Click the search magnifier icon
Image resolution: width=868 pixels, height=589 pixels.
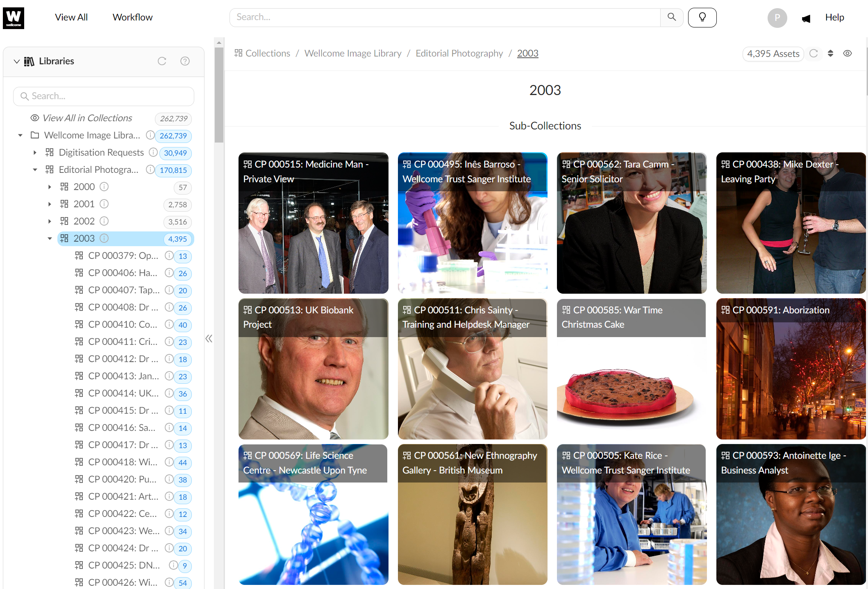671,17
